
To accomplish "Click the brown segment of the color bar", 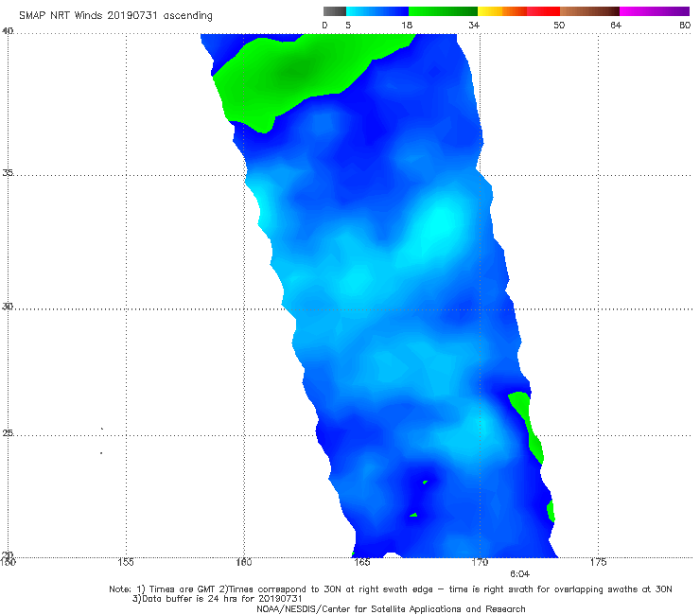I will click(x=589, y=11).
